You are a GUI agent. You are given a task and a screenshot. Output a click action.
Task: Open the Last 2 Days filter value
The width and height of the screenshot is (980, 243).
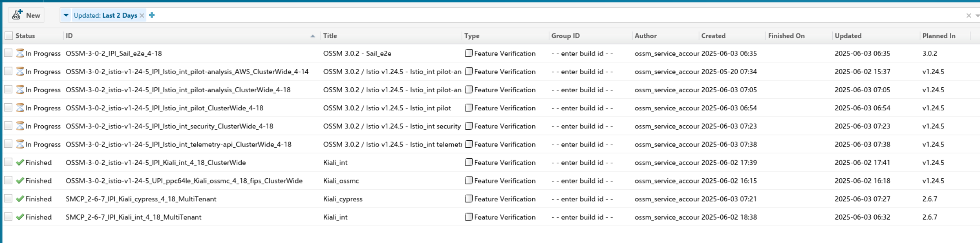(120, 15)
